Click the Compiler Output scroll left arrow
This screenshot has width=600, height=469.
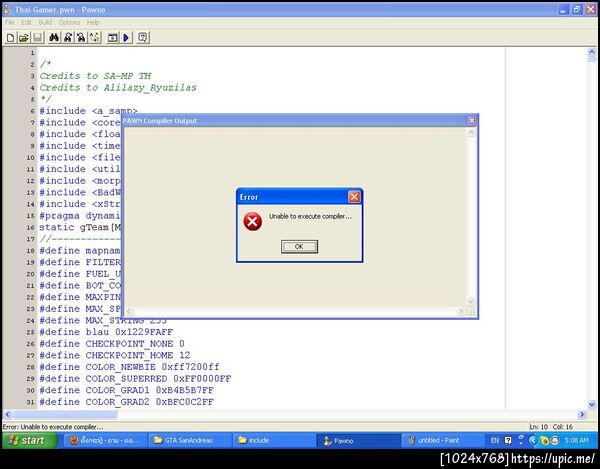(129, 311)
